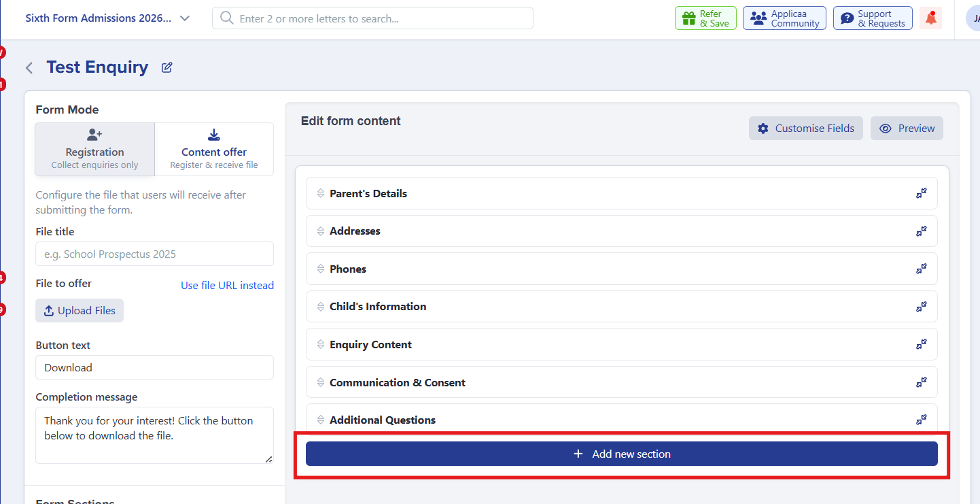
Task: Select Registration form mode
Action: 95,150
